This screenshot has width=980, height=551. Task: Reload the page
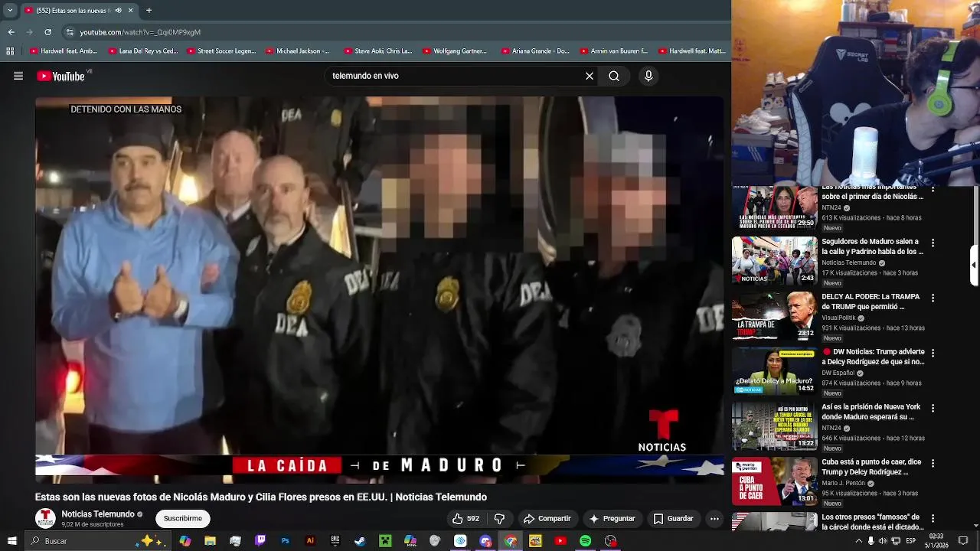pyautogui.click(x=47, y=32)
